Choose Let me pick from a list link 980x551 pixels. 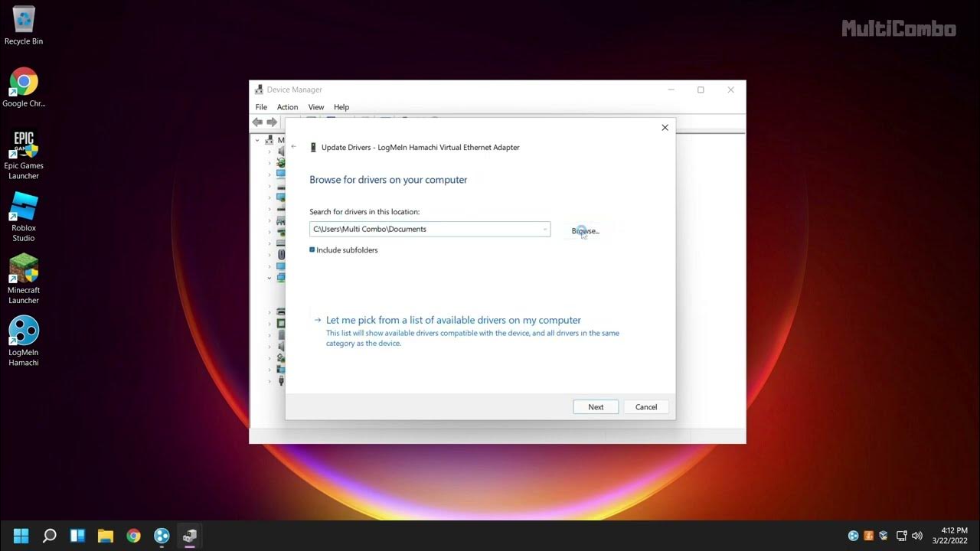(453, 320)
